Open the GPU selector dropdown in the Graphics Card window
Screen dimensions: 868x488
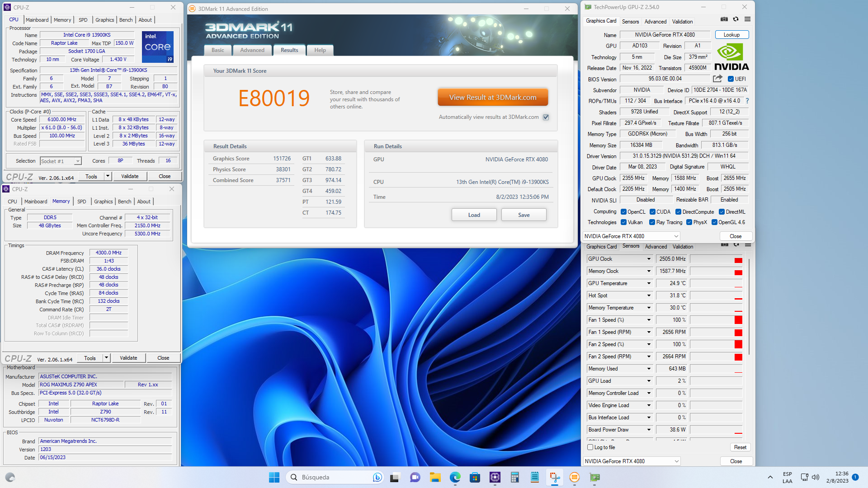[x=631, y=236]
